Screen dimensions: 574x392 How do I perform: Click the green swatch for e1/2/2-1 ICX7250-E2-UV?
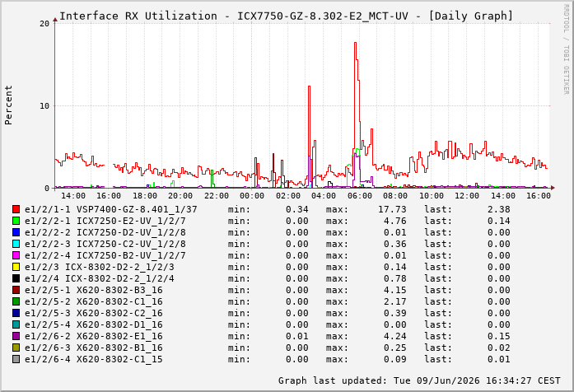pyautogui.click(x=16, y=221)
